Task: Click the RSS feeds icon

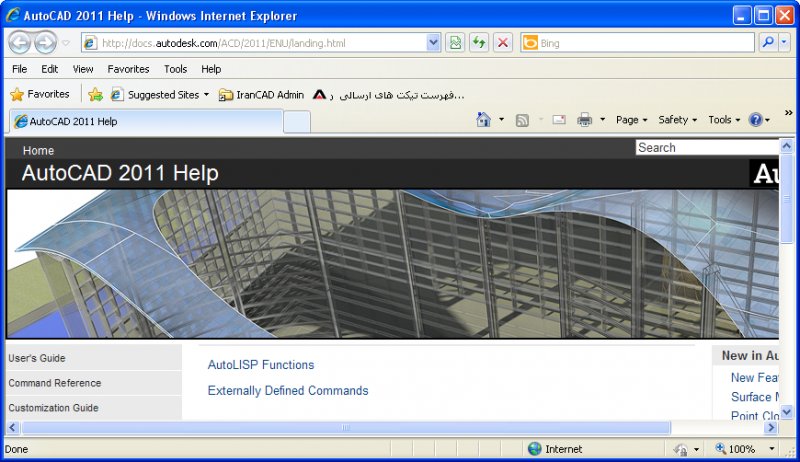Action: click(x=522, y=120)
